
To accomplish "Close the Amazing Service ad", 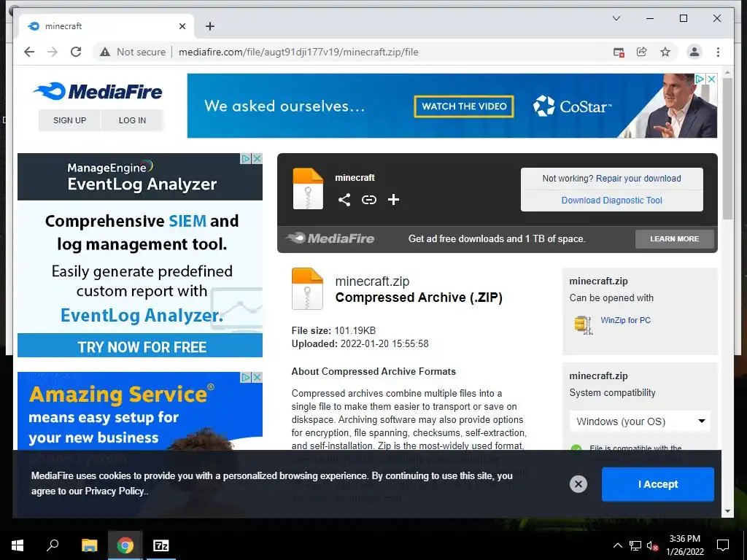I will 258,377.
